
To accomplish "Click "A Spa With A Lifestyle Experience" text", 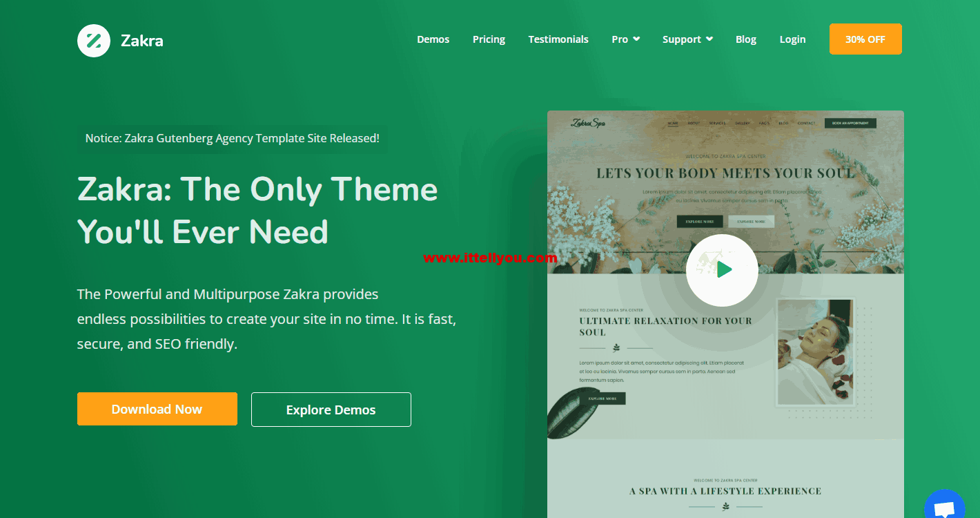I will tap(725, 491).
